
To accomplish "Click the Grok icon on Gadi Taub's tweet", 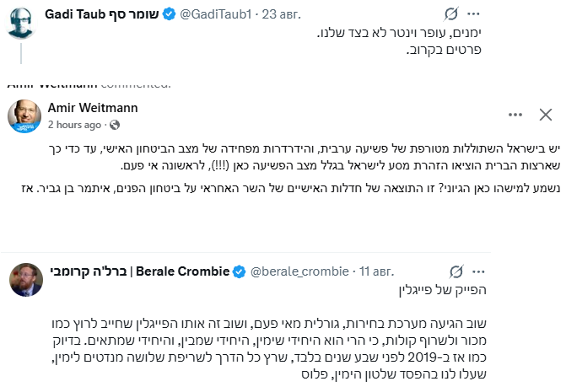I will 451,14.
